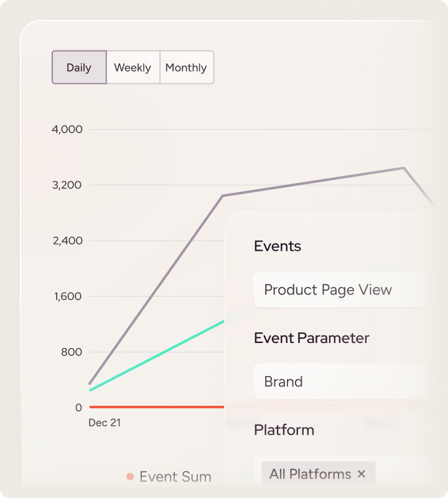Open the Product Page View events dropdown

coord(342,289)
